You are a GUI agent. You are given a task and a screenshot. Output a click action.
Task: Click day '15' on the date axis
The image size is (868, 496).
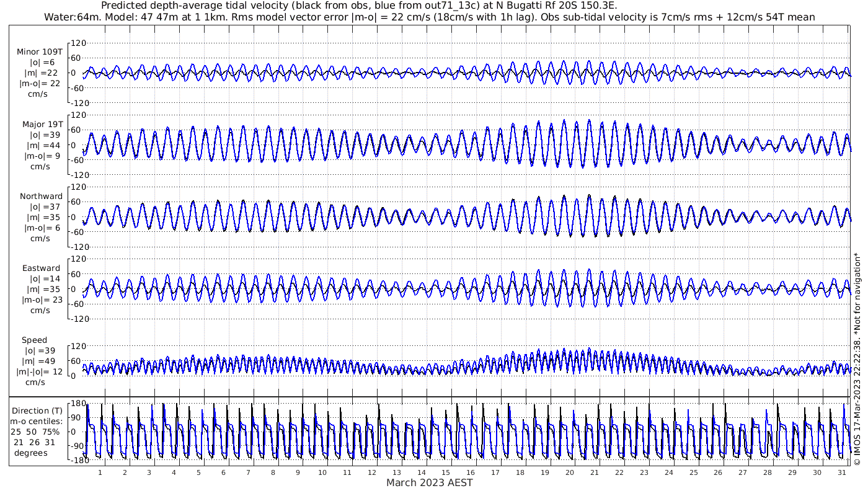[446, 472]
